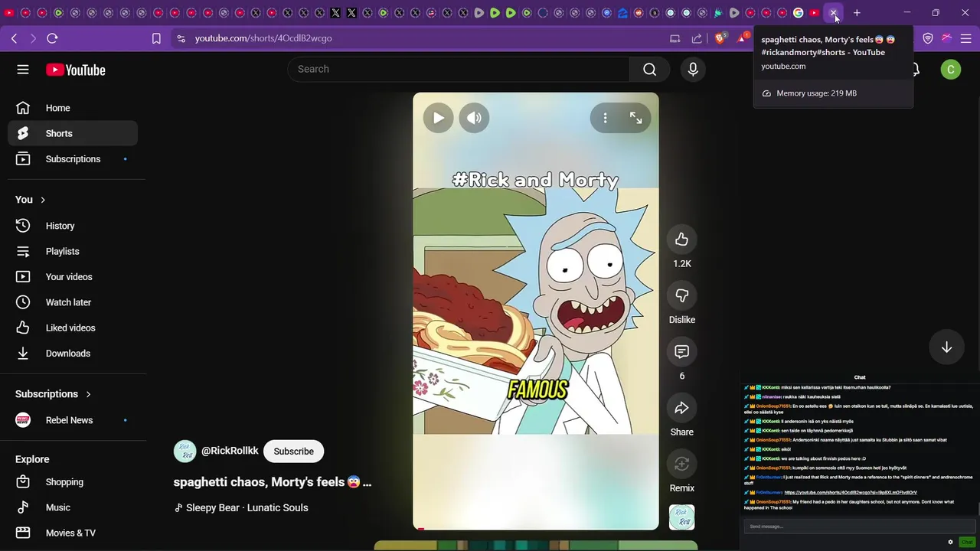Image resolution: width=980 pixels, height=551 pixels.
Task: Open Downloads in the sidebar
Action: (x=73, y=354)
